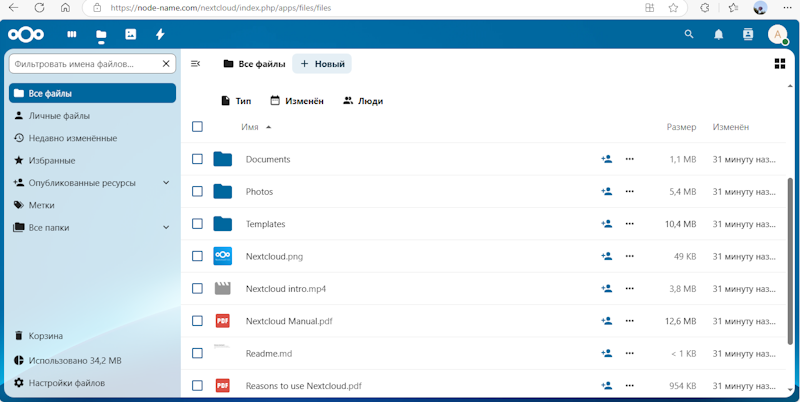Open the Documents folder name
The height and width of the screenshot is (402, 800).
click(268, 159)
